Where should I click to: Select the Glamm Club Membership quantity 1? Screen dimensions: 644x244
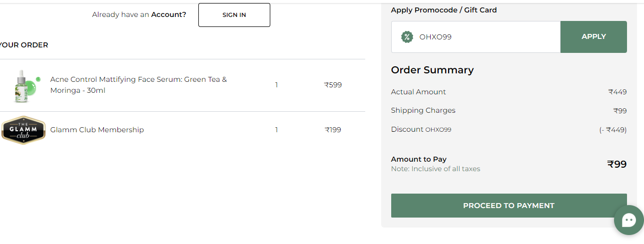(276, 130)
